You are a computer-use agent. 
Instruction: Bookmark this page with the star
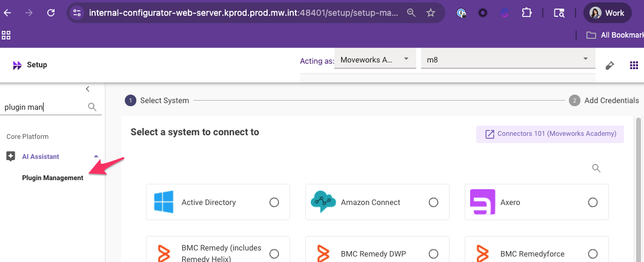[430, 13]
